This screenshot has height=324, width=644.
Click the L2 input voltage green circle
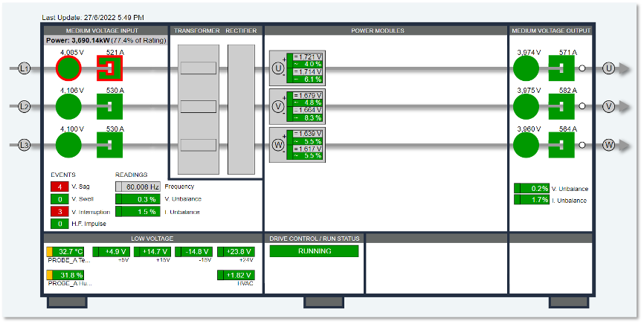pyautogui.click(x=68, y=106)
